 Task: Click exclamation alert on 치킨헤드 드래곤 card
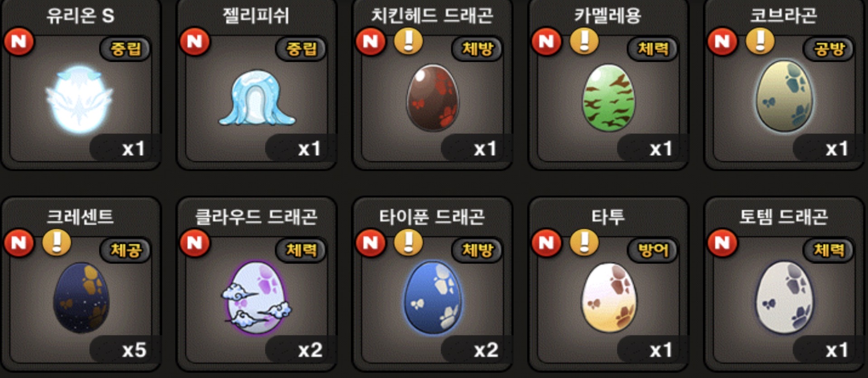click(x=408, y=42)
